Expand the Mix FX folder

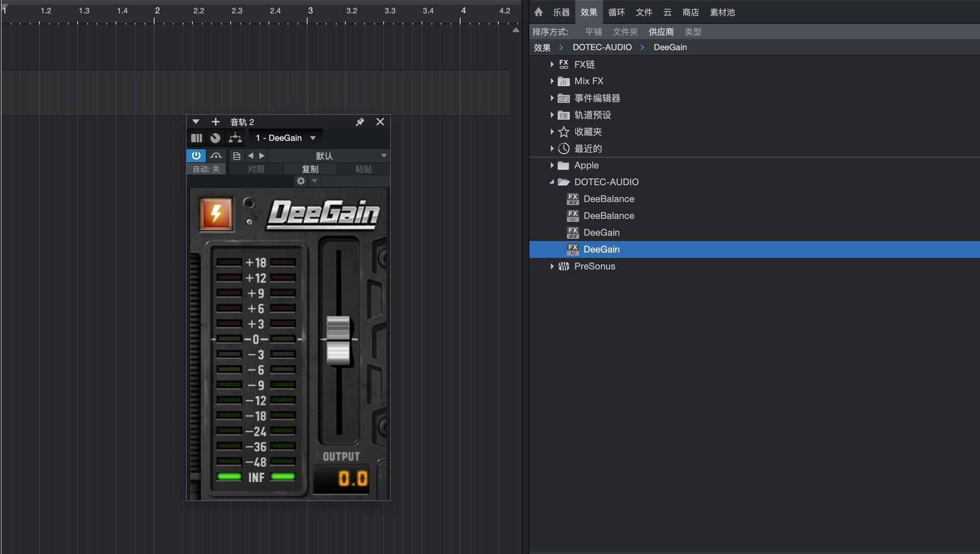(551, 81)
